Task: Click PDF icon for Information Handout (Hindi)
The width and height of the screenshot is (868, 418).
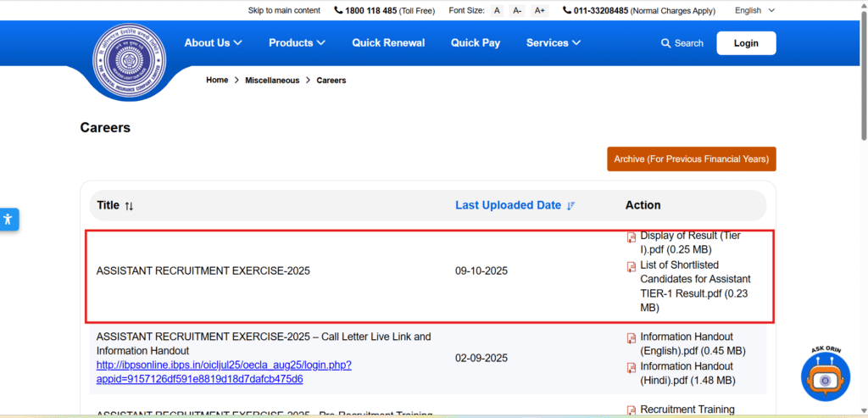Action: [x=631, y=368]
